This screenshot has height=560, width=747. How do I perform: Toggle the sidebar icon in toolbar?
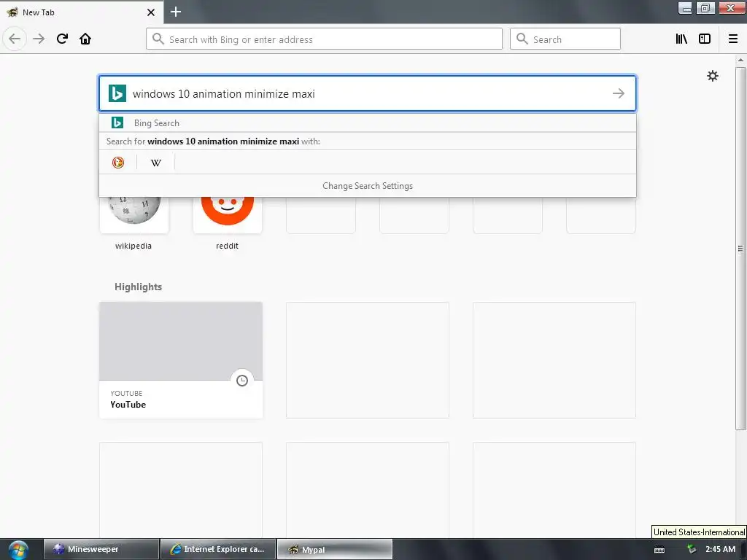pyautogui.click(x=705, y=39)
